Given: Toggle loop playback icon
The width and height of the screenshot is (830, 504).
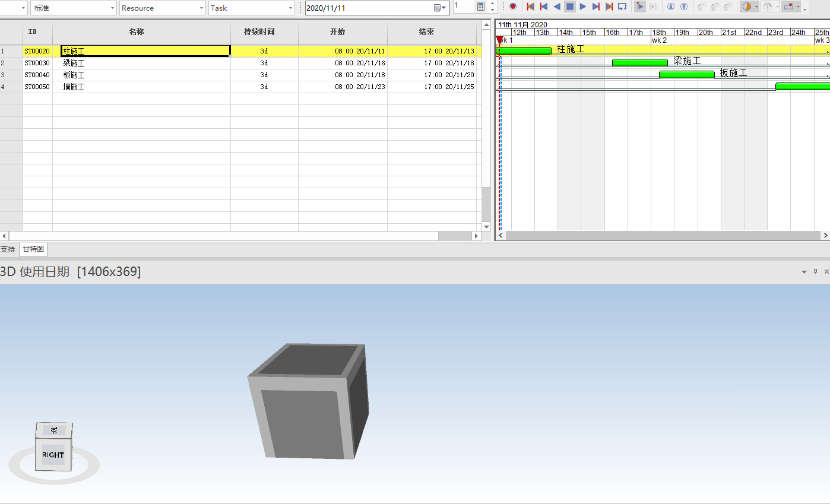Looking at the screenshot, I should 622,7.
